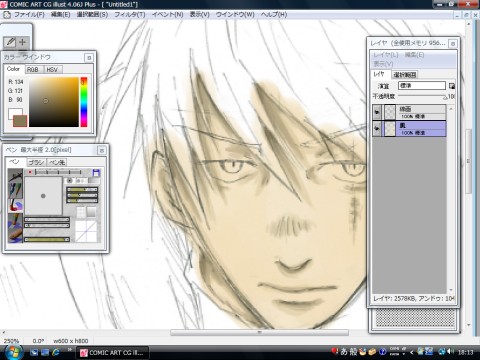The image size is (480, 360).
Task: Select the pen tool icon in top-left toolbox
Action: (x=10, y=42)
